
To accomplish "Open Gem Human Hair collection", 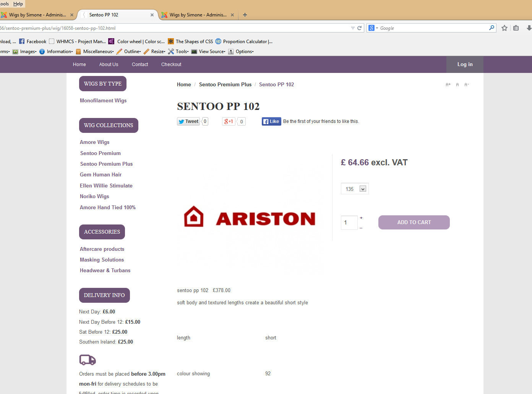I will 101,175.
